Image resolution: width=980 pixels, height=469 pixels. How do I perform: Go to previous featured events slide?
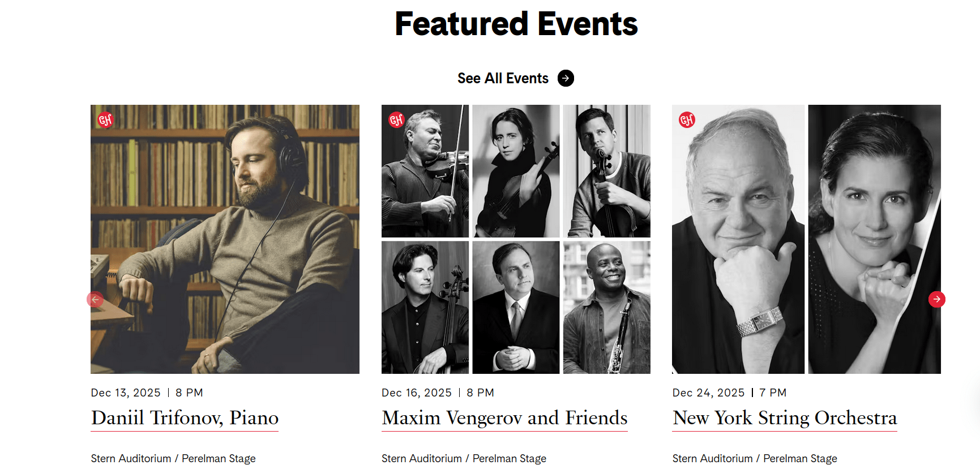[95, 299]
